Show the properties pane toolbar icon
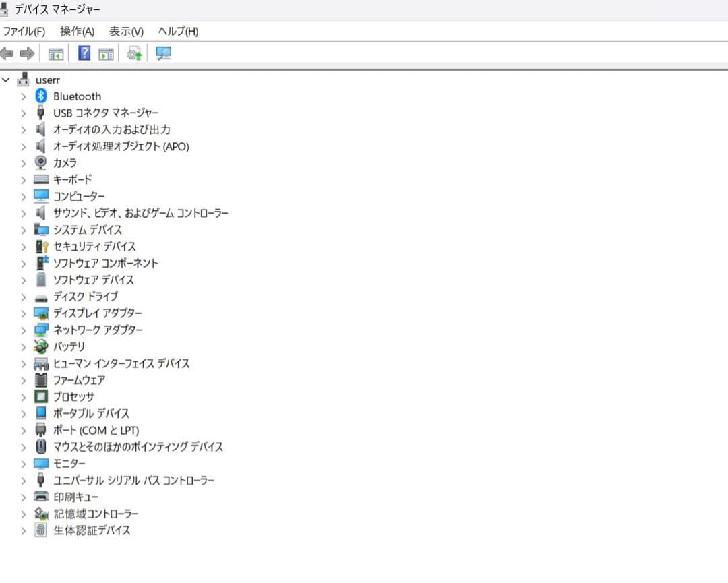 click(102, 53)
